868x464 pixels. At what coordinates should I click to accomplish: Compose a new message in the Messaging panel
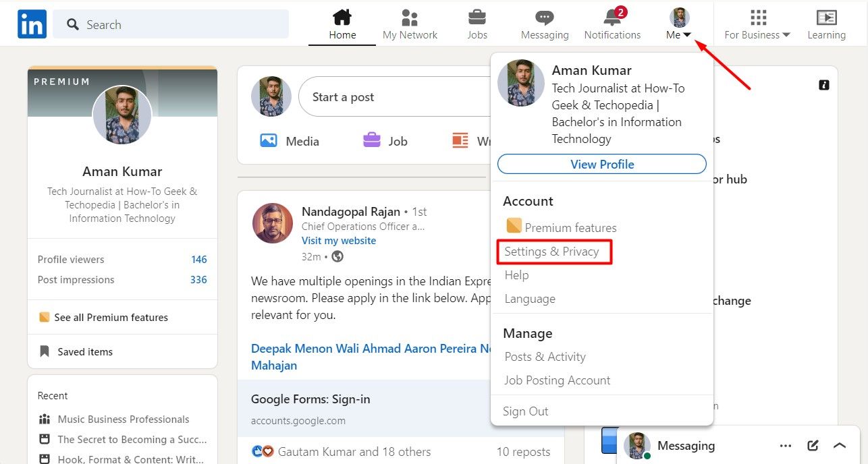click(812, 445)
